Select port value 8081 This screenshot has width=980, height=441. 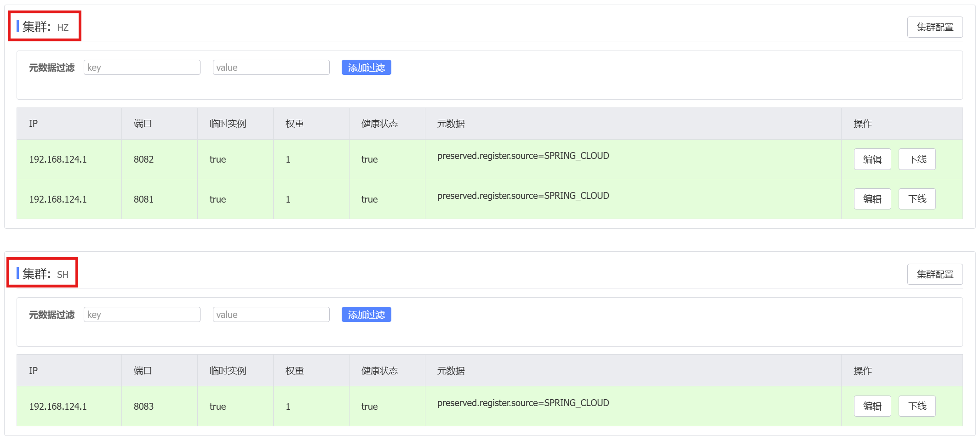click(143, 199)
